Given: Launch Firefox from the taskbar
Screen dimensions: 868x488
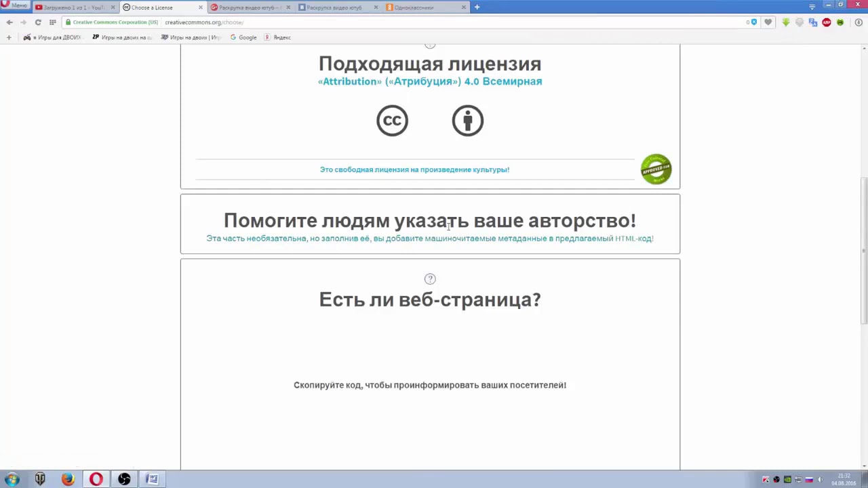Looking at the screenshot, I should 68,479.
